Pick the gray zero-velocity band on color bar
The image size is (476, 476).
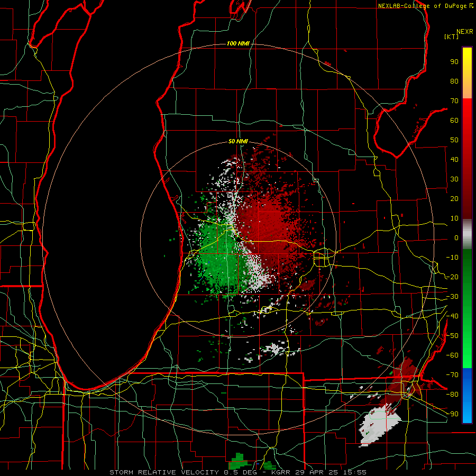467,234
